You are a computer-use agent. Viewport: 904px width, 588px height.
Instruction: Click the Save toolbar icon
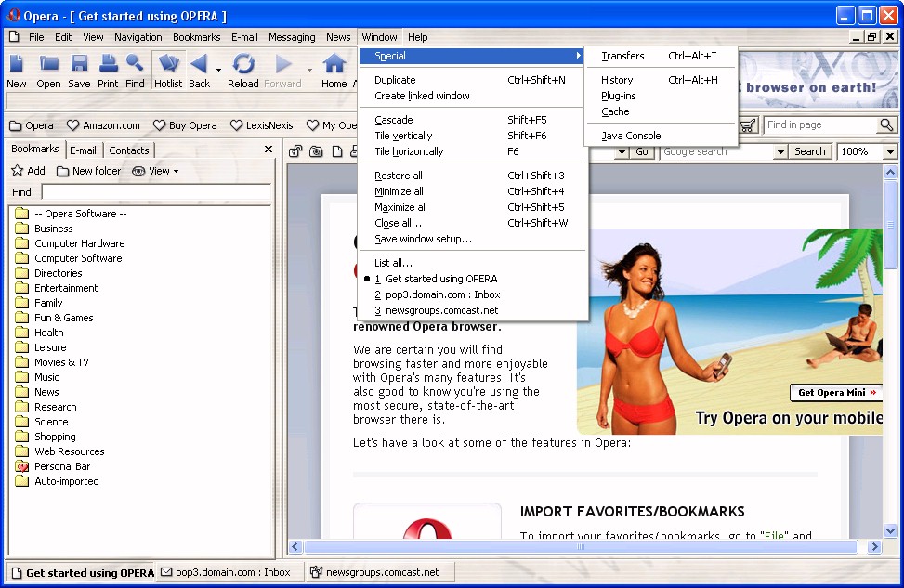tap(79, 71)
